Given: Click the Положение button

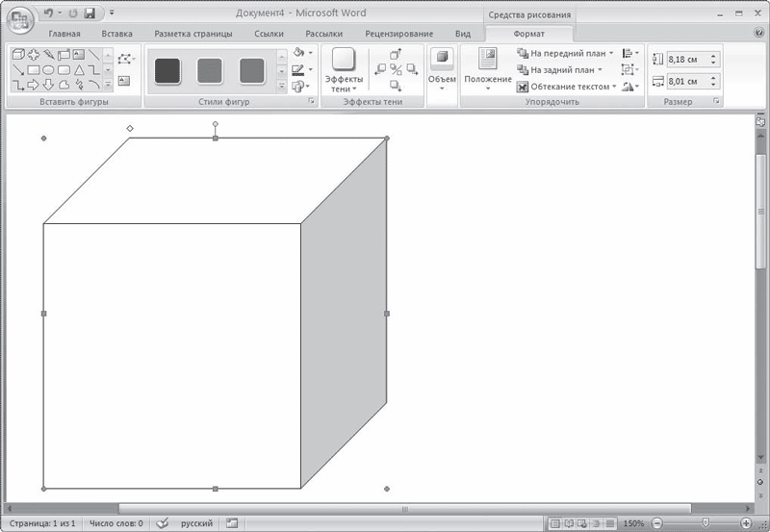Looking at the screenshot, I should (x=488, y=68).
